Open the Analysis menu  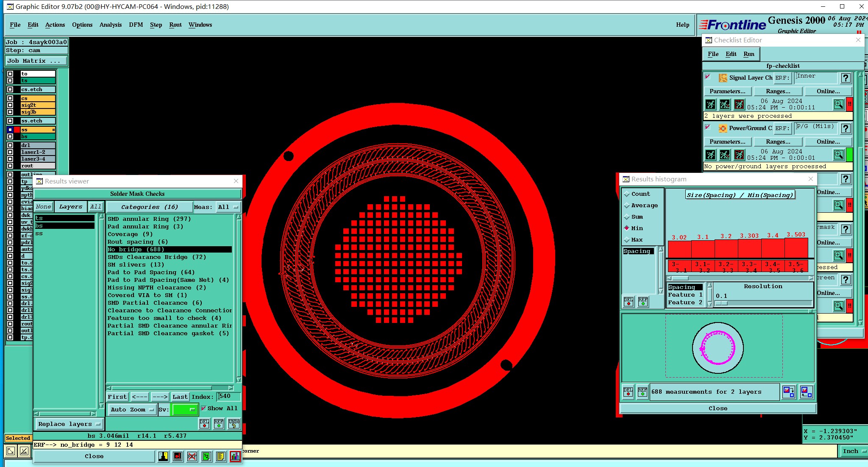tap(111, 25)
